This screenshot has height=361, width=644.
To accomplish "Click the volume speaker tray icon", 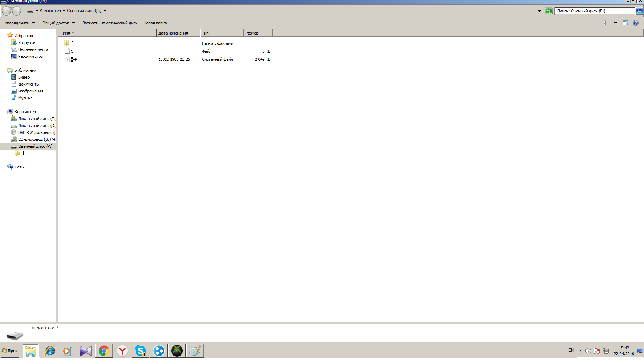I will click(588, 351).
